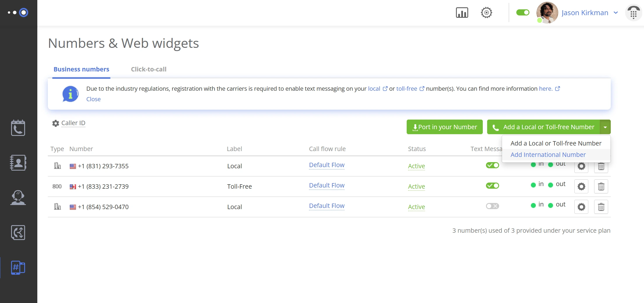Open call history in the sidebar
The width and height of the screenshot is (644, 303).
18,128
